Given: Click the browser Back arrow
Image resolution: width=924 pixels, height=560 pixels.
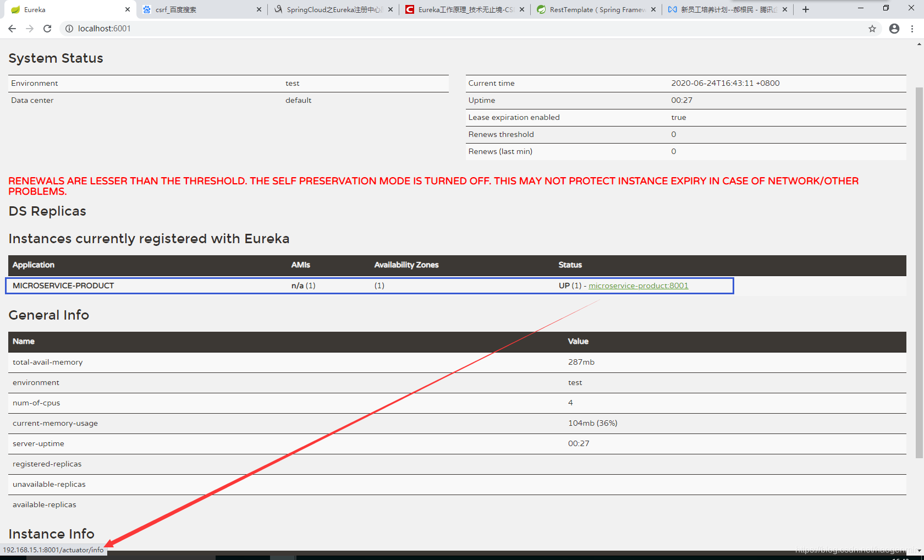Looking at the screenshot, I should tap(12, 29).
